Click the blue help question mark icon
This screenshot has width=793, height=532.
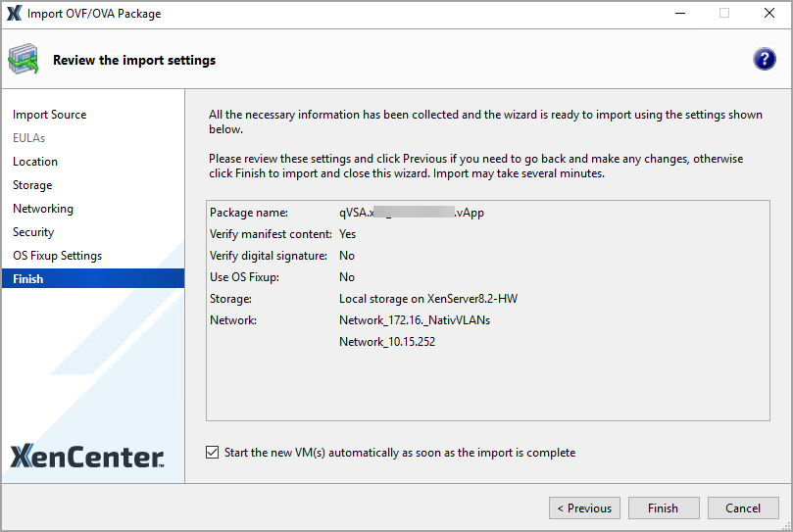click(764, 60)
